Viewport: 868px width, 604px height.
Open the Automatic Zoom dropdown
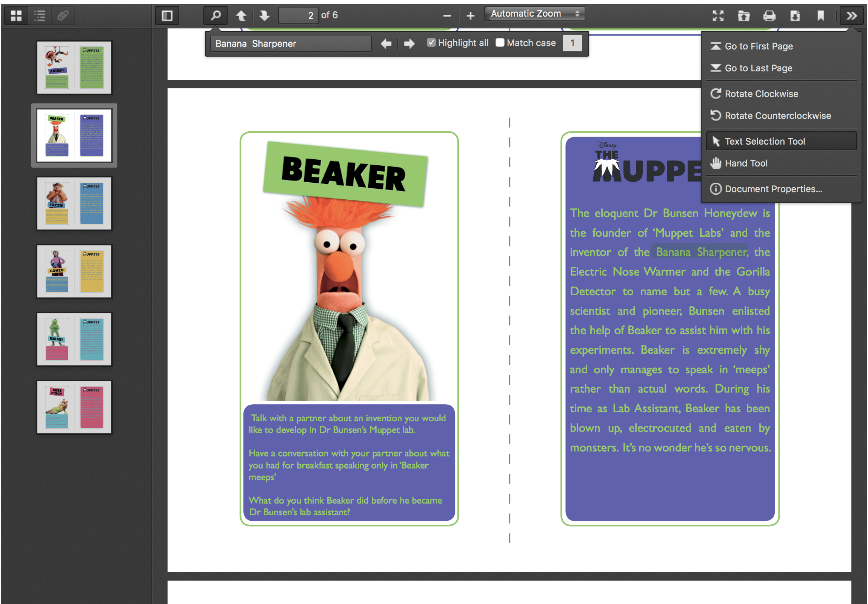[x=534, y=14]
